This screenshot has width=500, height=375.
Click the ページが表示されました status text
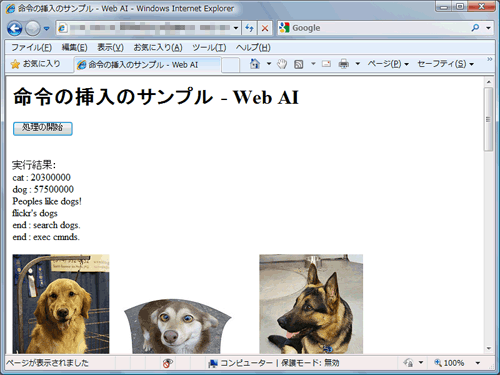pos(47,363)
